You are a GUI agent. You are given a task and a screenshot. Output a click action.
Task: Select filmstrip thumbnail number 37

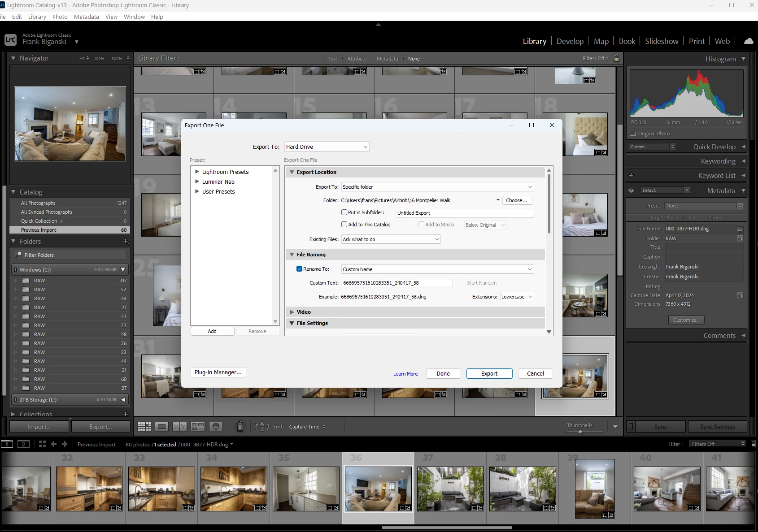pos(450,489)
